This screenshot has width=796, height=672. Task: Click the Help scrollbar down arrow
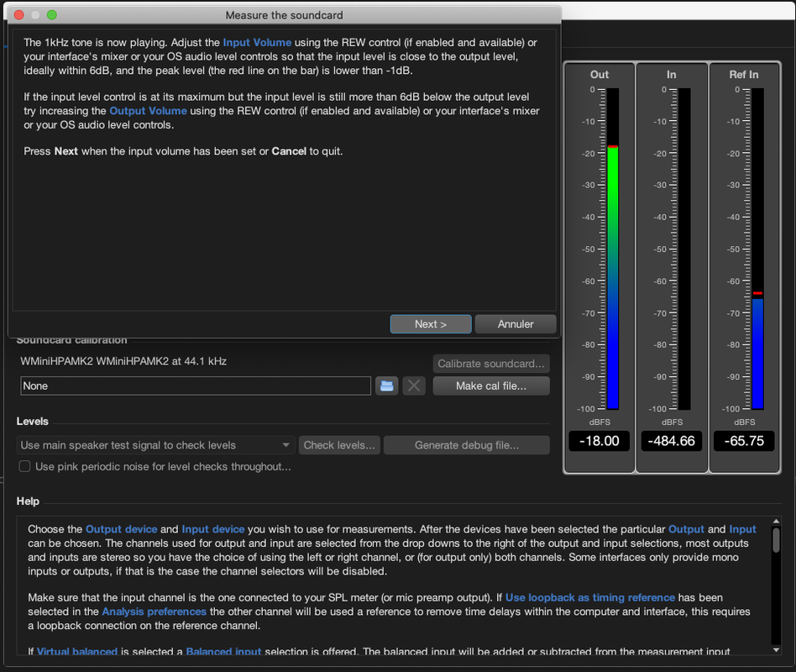[x=776, y=649]
